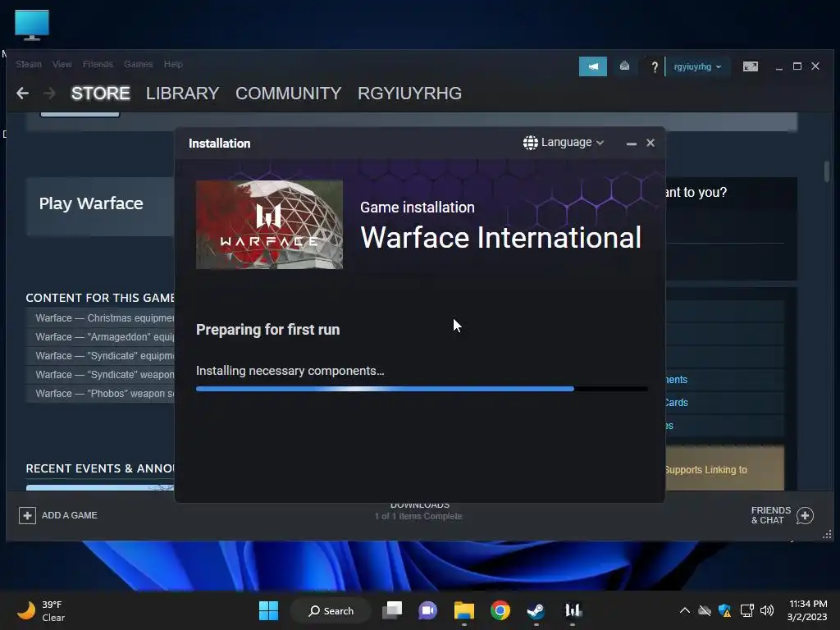This screenshot has width=840, height=630.
Task: Open the View menu
Action: pyautogui.click(x=62, y=64)
